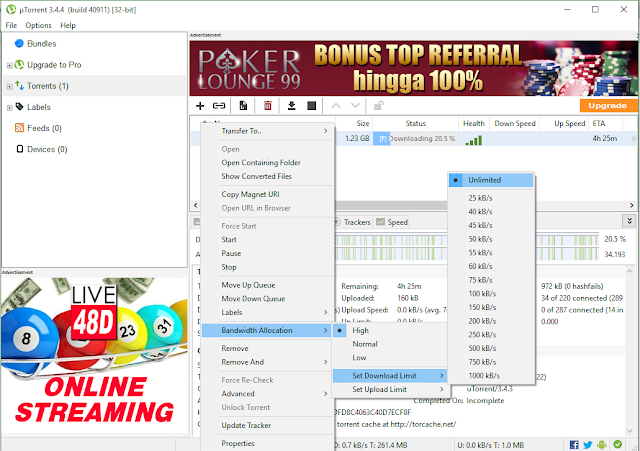Select the Bundles sidebar item
Screen dimensions: 640x451
pos(41,44)
